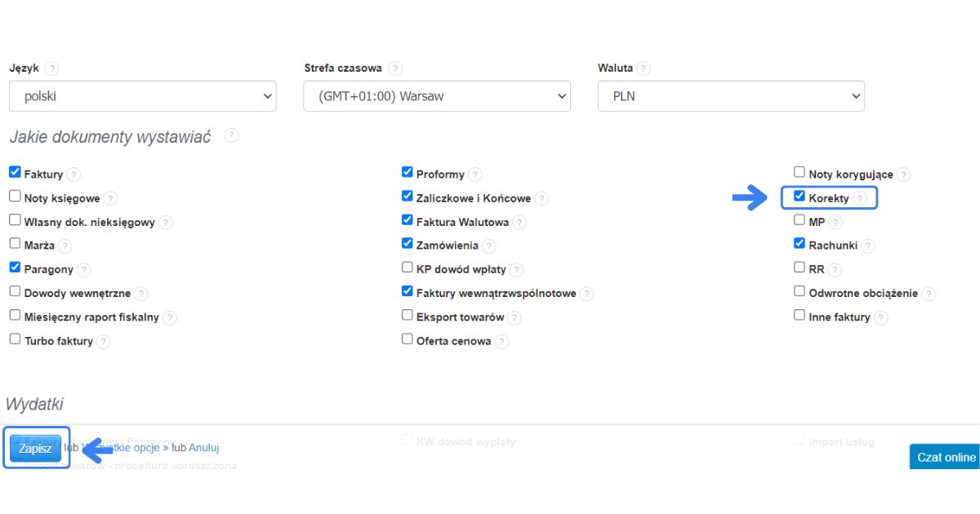The width and height of the screenshot is (980, 514).
Task: Open the help icon next to Odwrotne obciążenie
Action: [929, 294]
